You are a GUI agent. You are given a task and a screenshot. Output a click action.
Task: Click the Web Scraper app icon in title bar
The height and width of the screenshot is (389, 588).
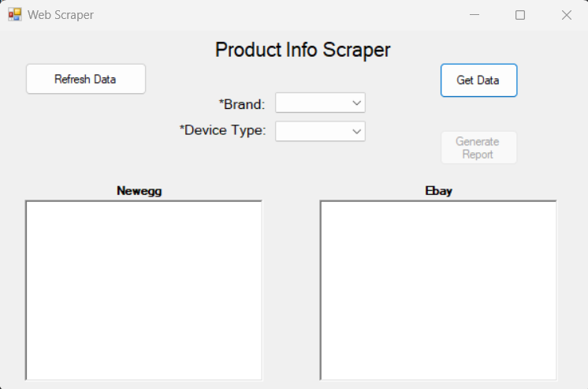15,15
